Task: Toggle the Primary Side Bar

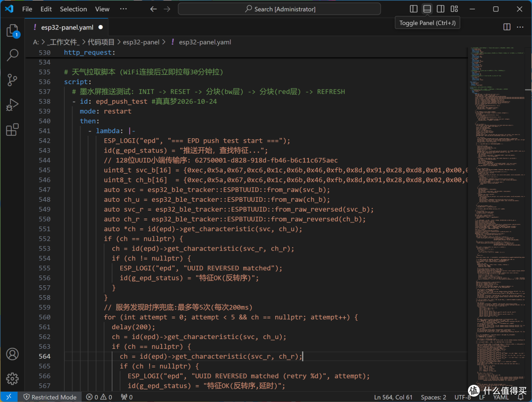Action: pyautogui.click(x=414, y=9)
